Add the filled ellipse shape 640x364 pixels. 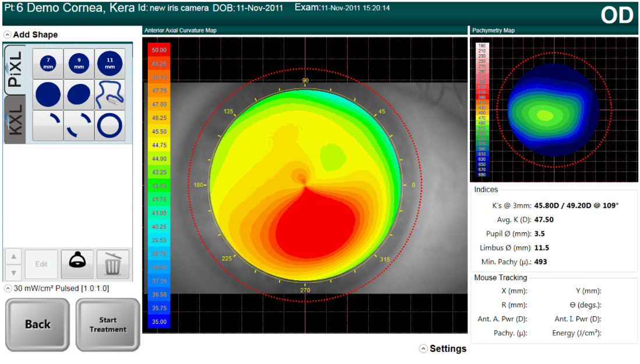(79, 95)
